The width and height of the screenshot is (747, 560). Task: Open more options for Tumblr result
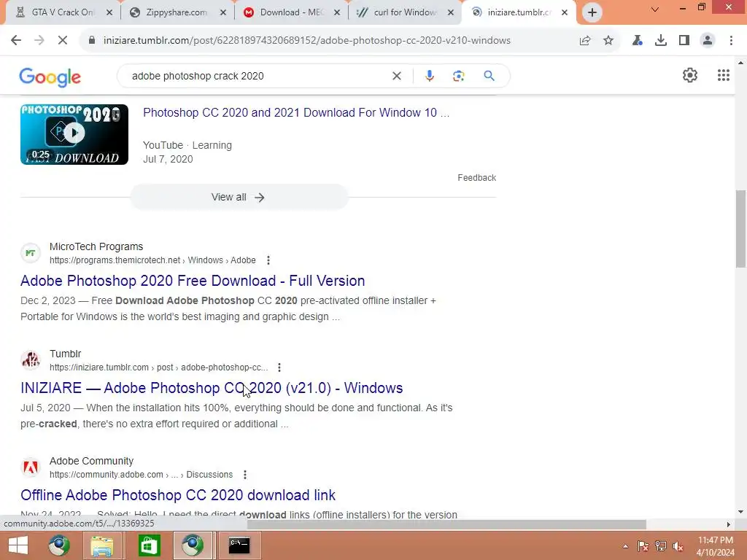pos(279,367)
